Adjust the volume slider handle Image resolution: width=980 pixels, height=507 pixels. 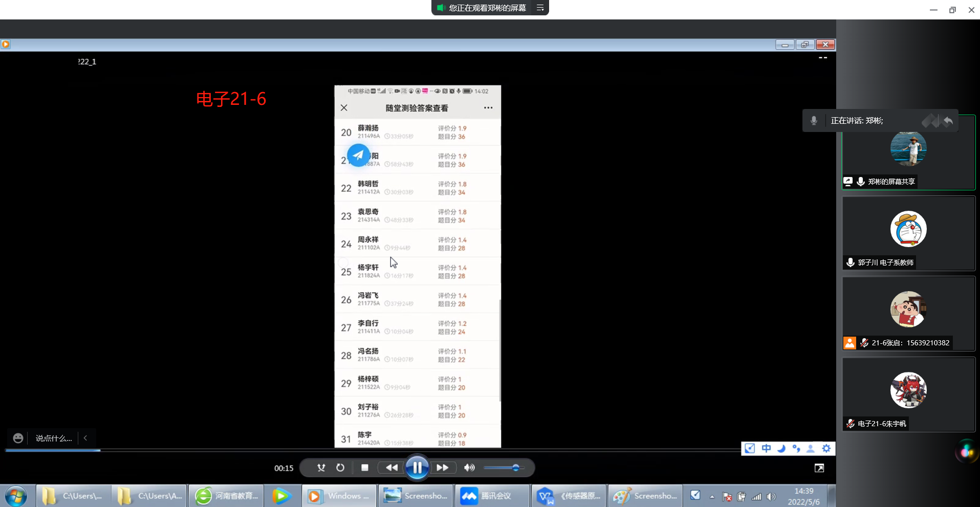coord(516,468)
